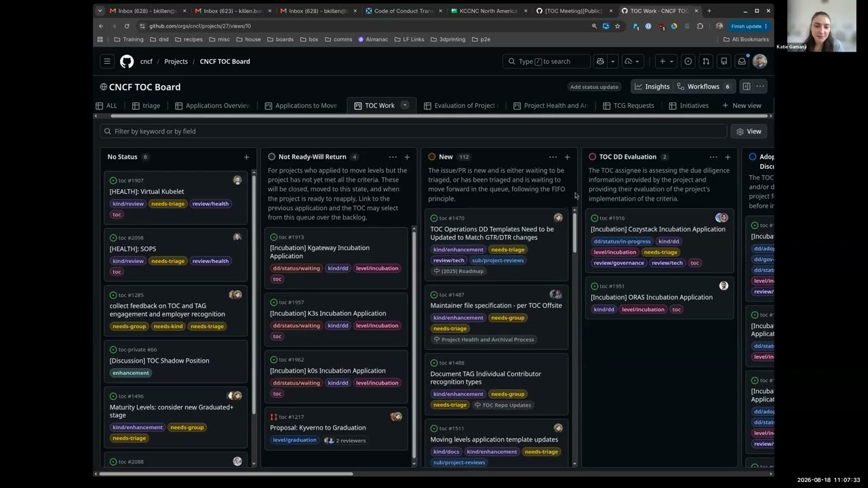Select the TCG Requests view tab

[x=629, y=106]
